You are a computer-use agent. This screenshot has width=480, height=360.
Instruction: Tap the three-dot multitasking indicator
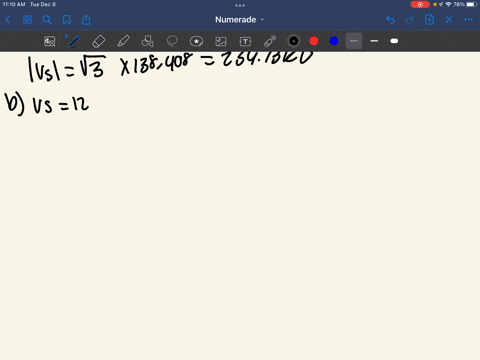coord(240,5)
